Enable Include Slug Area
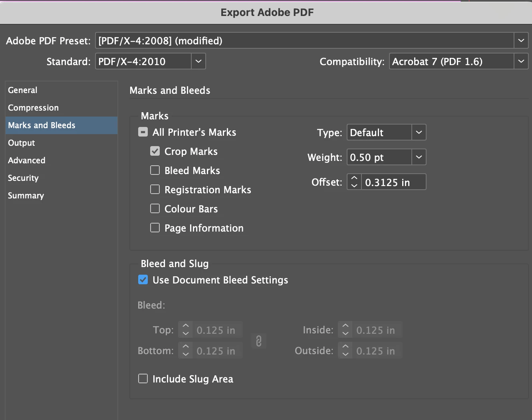 click(x=143, y=379)
